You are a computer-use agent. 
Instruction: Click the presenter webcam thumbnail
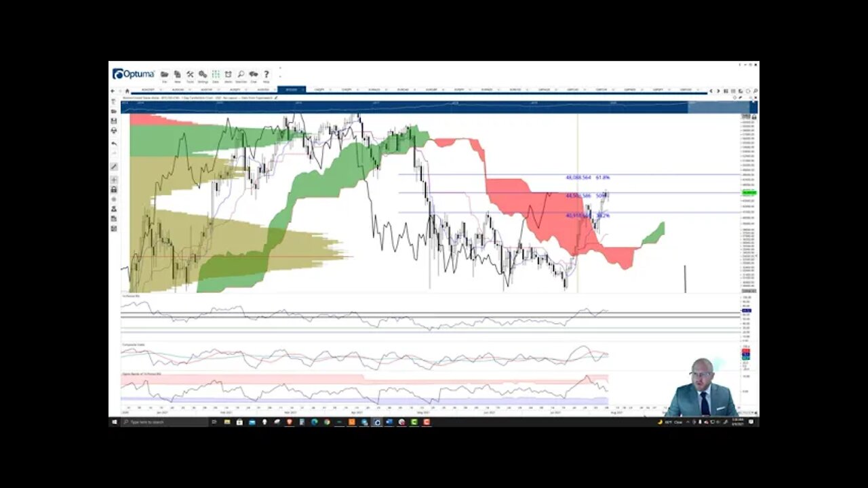pyautogui.click(x=701, y=388)
